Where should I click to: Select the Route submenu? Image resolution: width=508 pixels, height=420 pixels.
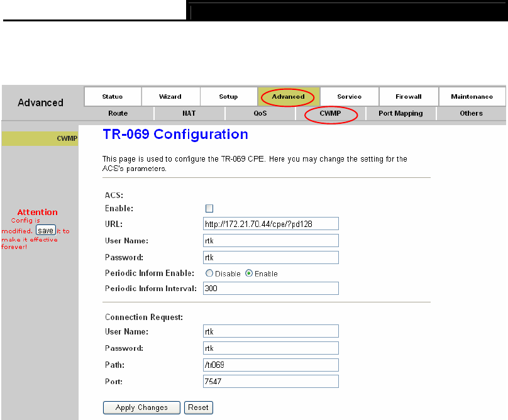click(118, 113)
